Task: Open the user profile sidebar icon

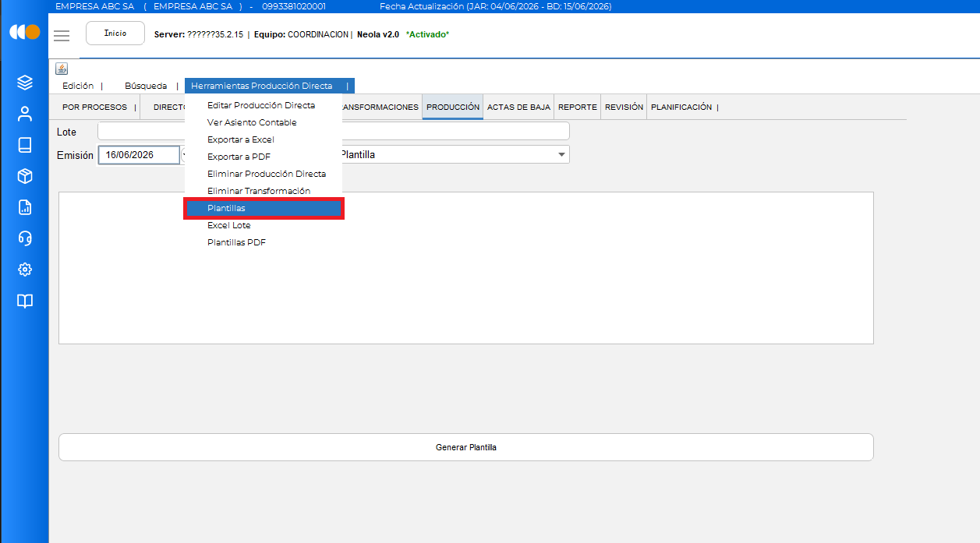Action: pos(24,114)
